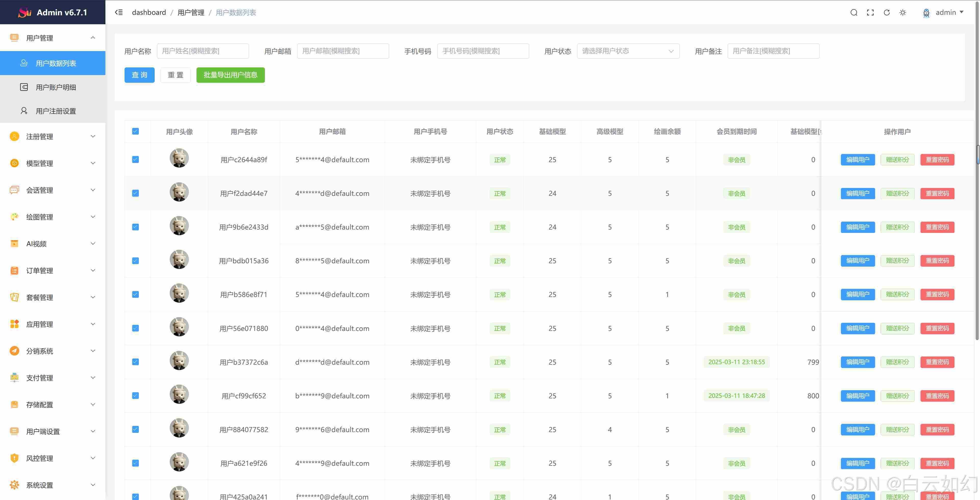Click the 绘图管理 palette icon
Screen dimensions: 980x500
coord(15,217)
